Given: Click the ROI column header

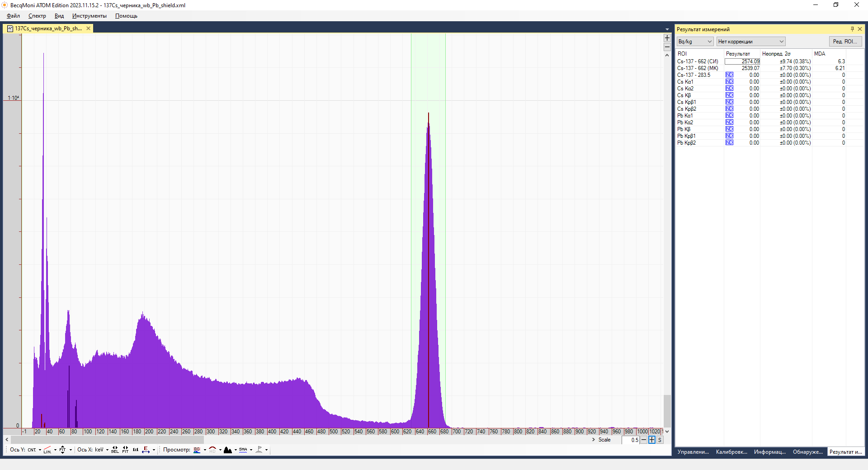Looking at the screenshot, I should (700, 54).
